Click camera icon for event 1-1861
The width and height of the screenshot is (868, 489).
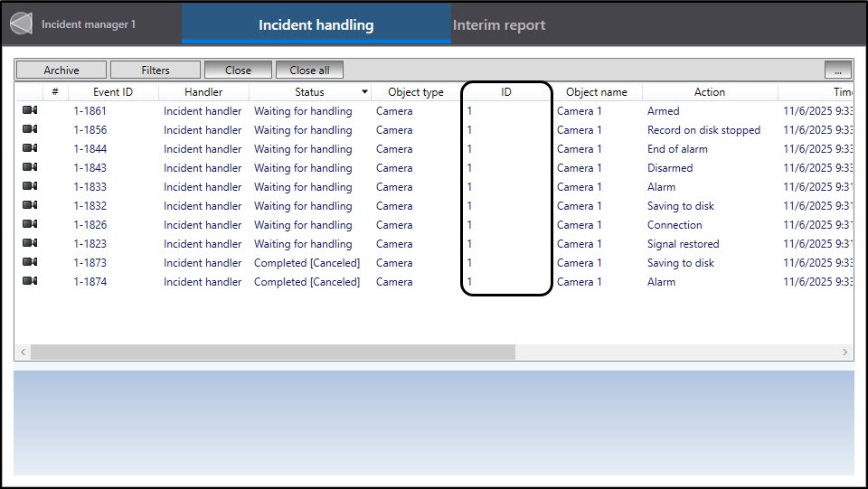[30, 110]
